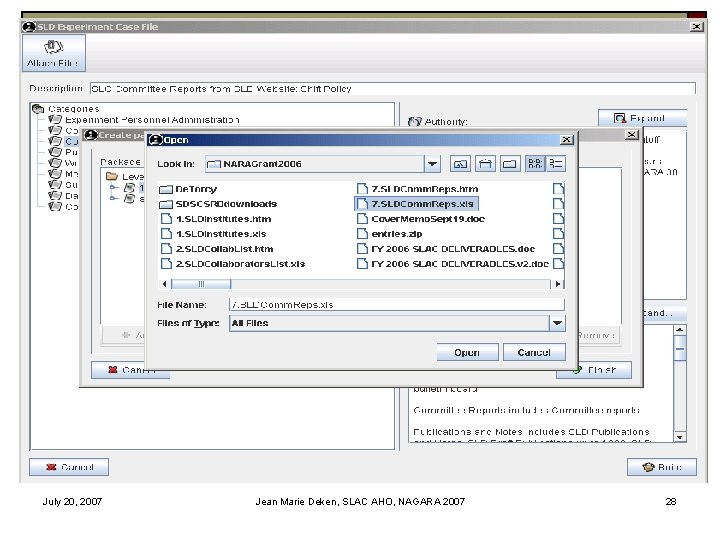This screenshot has width=720, height=540.
Task: Click the File Name input field
Action: click(397, 304)
